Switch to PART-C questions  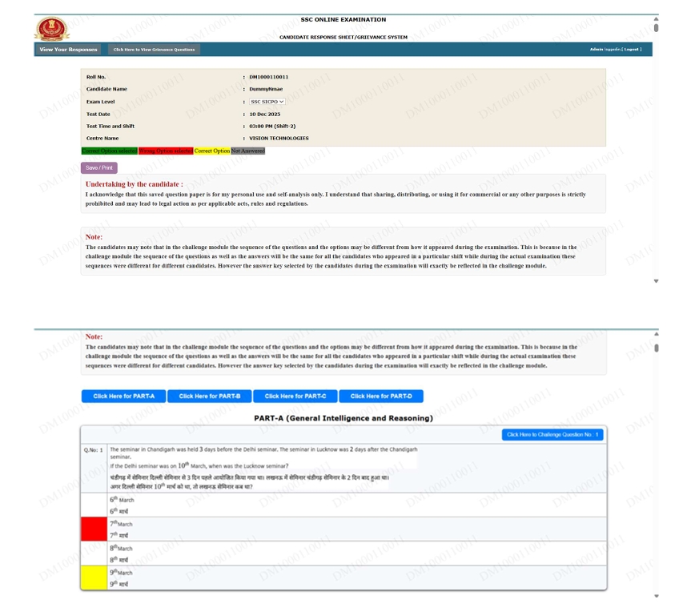pos(295,397)
